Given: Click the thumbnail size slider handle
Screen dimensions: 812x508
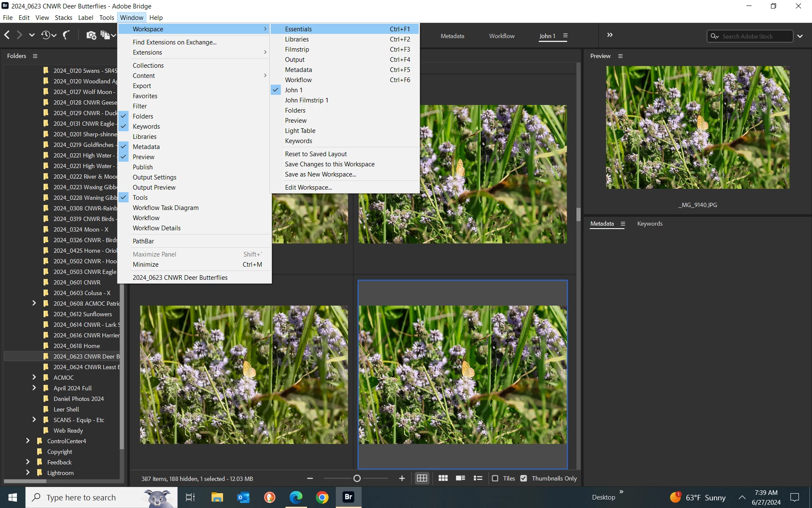Looking at the screenshot, I should click(x=357, y=478).
